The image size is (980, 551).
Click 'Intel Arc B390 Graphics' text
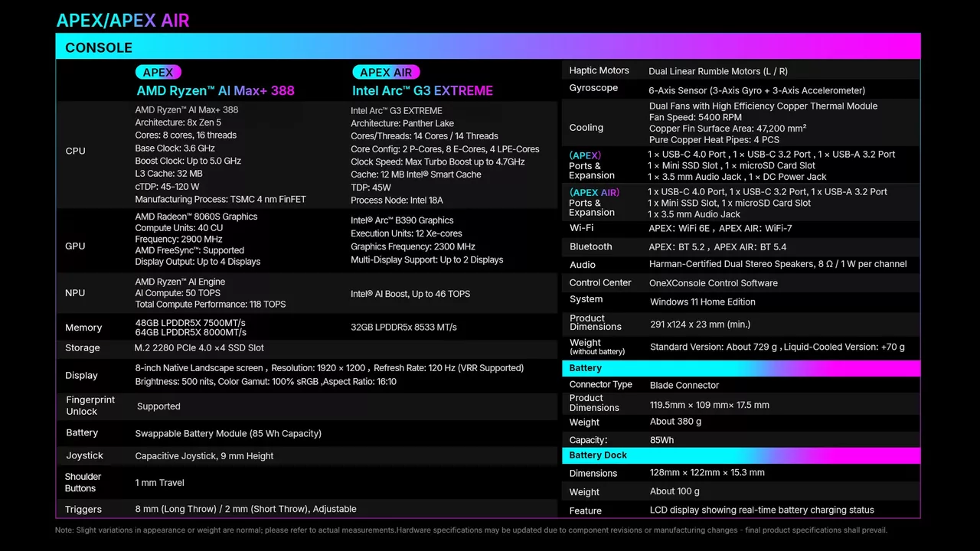tap(402, 220)
